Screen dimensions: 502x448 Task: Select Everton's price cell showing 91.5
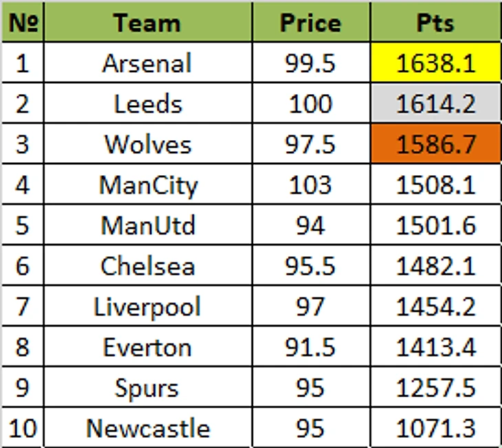click(310, 348)
